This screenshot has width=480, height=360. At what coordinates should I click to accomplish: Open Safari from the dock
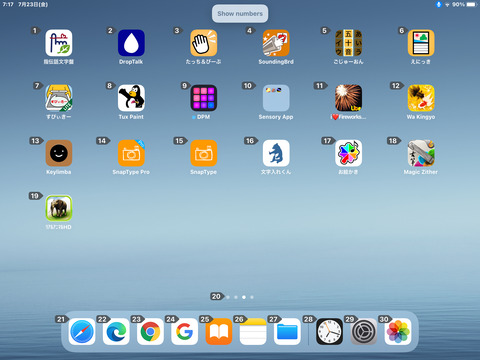(82, 332)
